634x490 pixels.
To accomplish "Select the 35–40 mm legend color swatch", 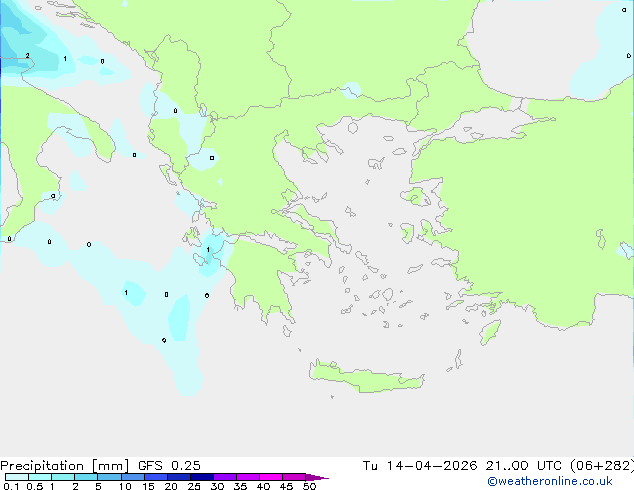I will (x=248, y=477).
